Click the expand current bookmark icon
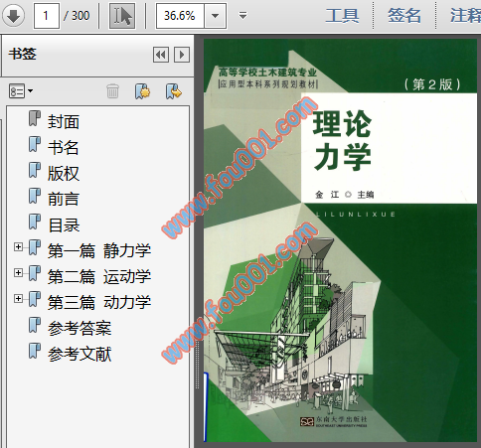 [174, 91]
